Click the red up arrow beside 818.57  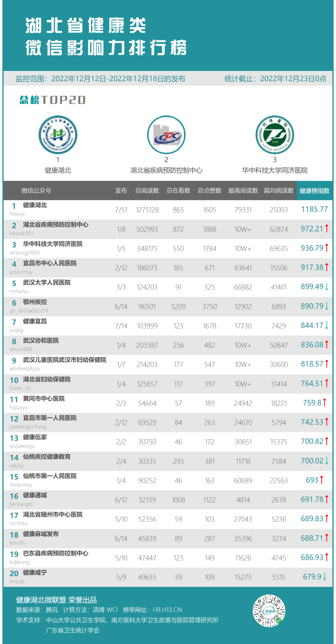(x=327, y=364)
